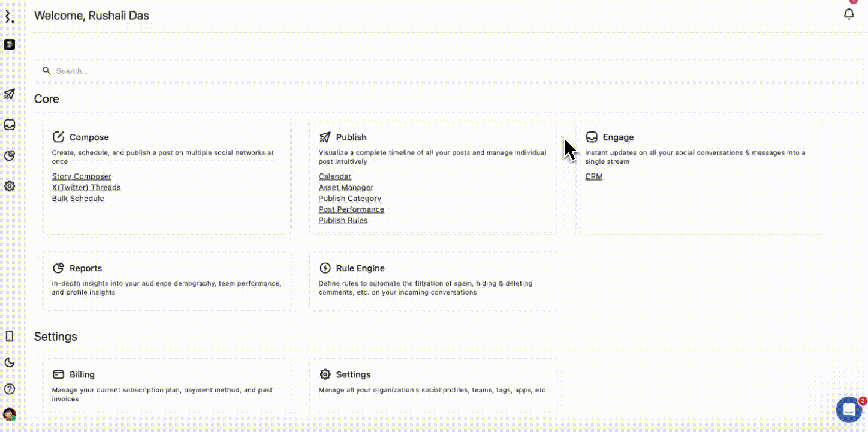Screen dimensions: 868x432
Task: Click the Search input field
Action: pos(240,70)
